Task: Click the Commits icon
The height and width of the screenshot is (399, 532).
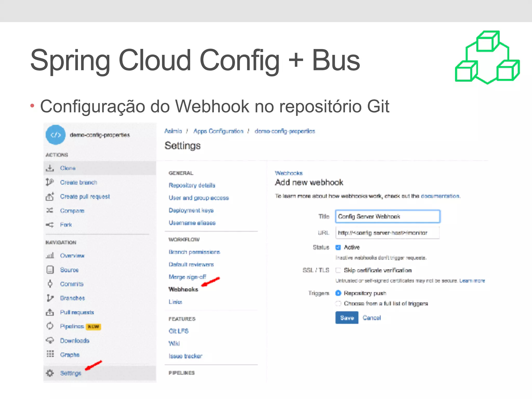Action: point(50,284)
